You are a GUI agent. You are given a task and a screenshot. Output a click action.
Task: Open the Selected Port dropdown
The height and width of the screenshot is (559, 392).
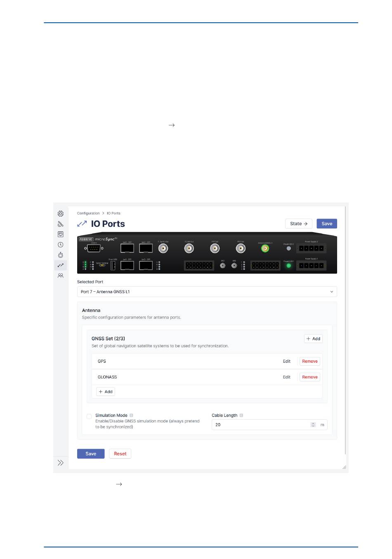click(x=207, y=292)
